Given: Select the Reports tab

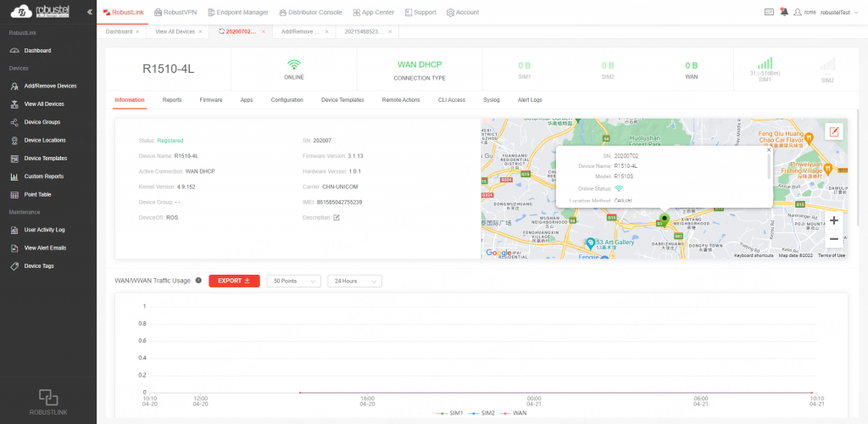Looking at the screenshot, I should (x=172, y=100).
